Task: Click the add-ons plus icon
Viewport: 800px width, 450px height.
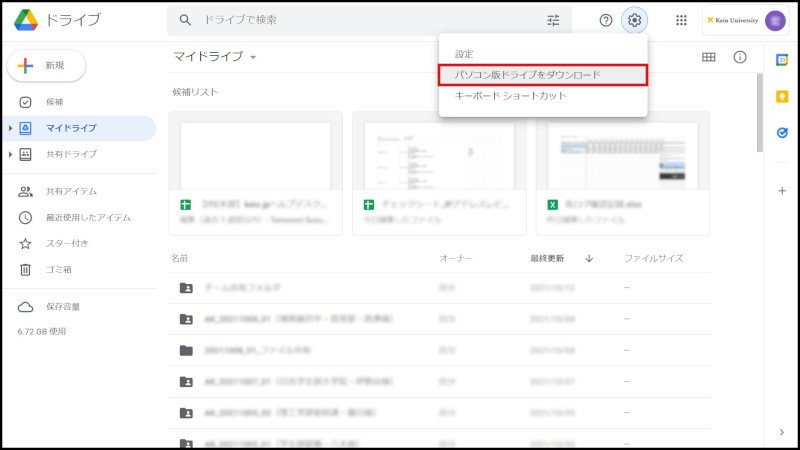Action: pos(782,190)
